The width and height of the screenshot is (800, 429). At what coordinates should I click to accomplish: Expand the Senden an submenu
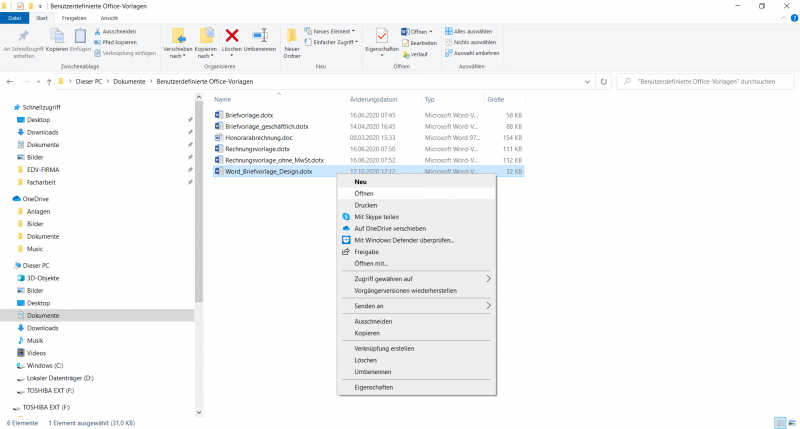point(488,306)
